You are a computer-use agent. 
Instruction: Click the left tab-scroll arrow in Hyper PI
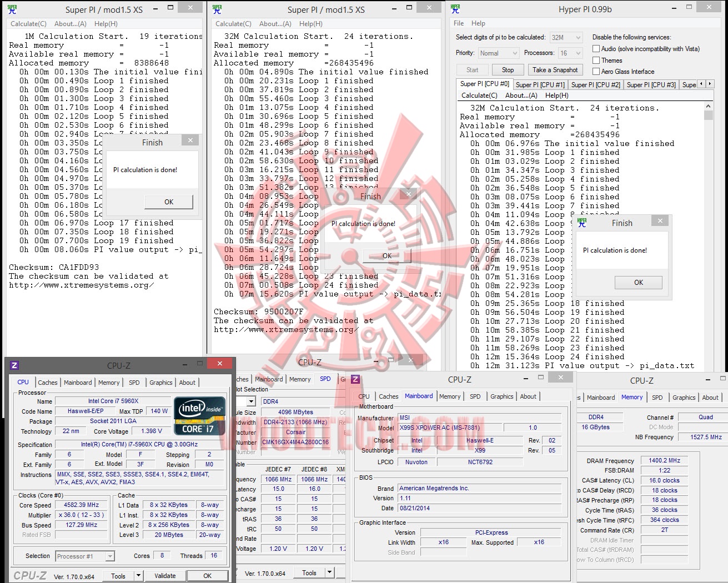pos(702,84)
